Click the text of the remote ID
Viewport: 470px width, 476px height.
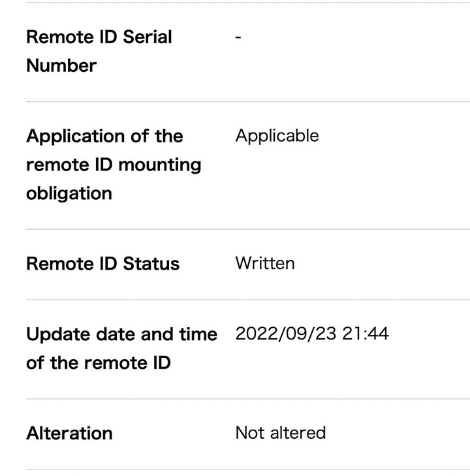(99, 363)
